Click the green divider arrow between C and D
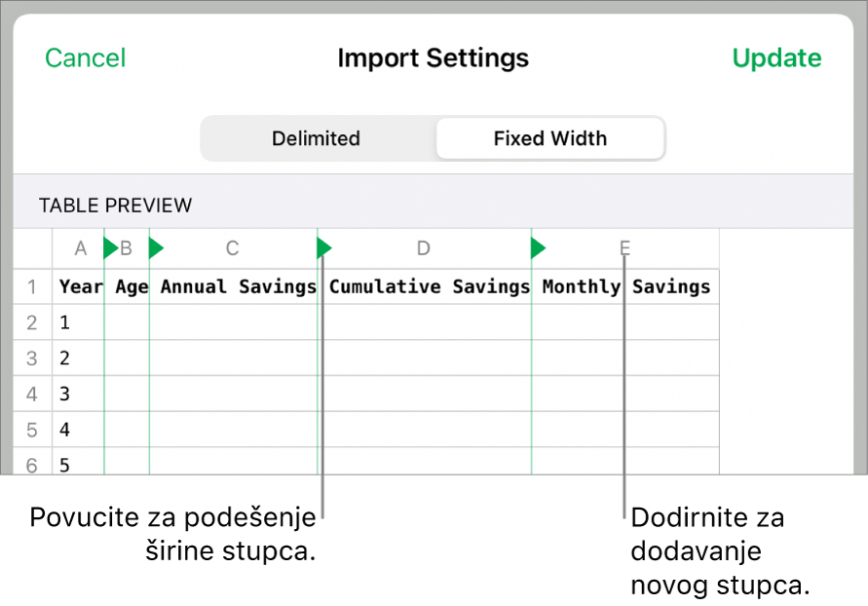Screen dimensions: 868x606 (324, 248)
